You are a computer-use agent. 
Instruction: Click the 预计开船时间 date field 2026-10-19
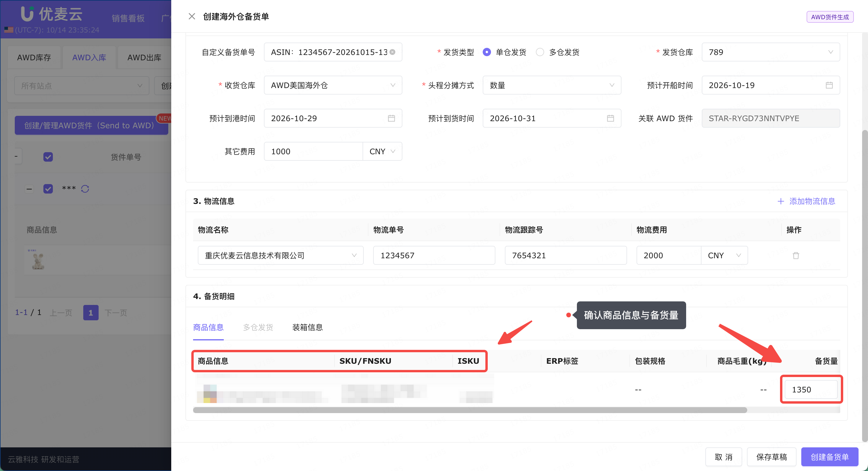point(771,85)
